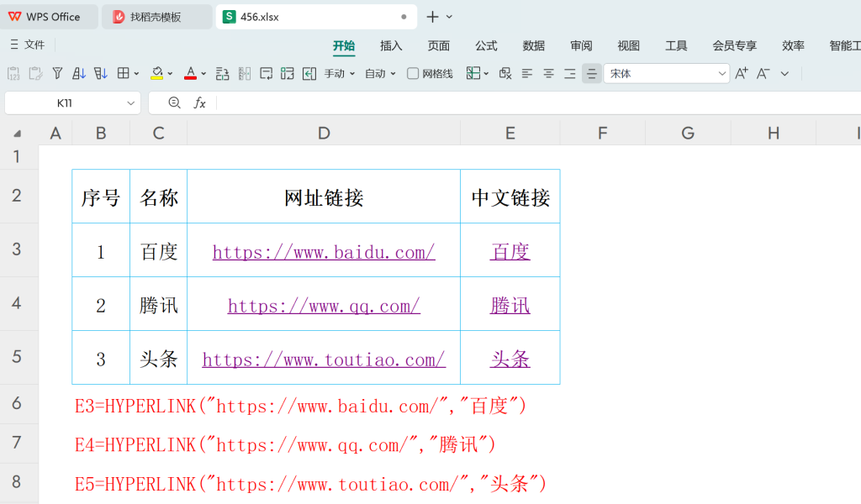Open the K11 name box dropdown
The height and width of the screenshot is (504, 861).
pos(130,102)
